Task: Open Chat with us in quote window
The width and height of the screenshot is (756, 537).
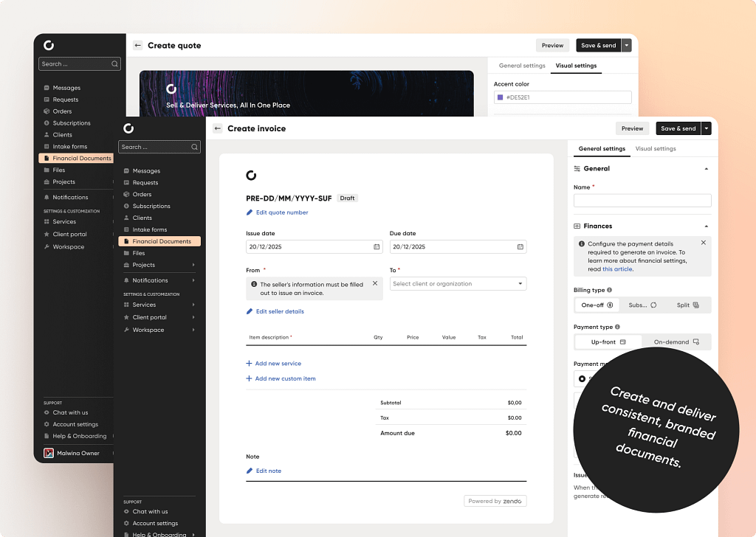Action: click(x=70, y=413)
